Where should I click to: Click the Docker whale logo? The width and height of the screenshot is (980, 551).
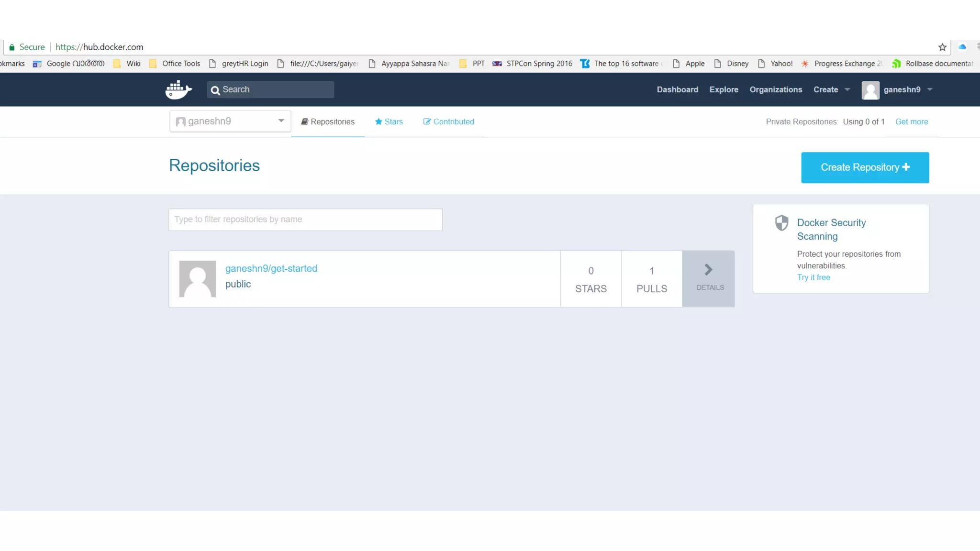pos(178,89)
